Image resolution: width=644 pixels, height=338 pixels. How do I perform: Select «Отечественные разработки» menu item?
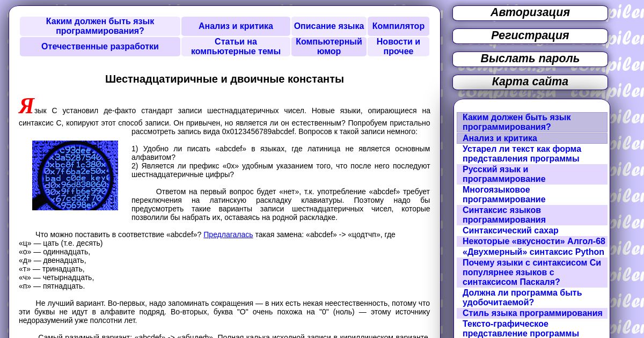pyautogui.click(x=100, y=47)
